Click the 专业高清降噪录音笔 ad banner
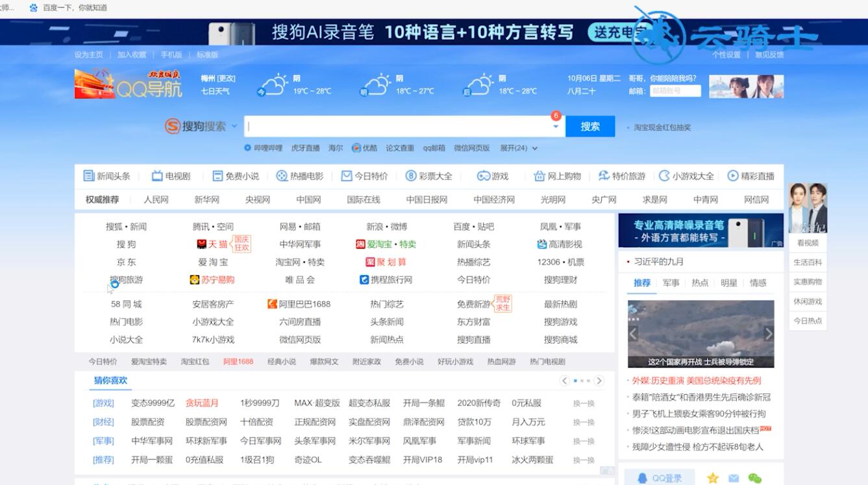 click(x=701, y=230)
